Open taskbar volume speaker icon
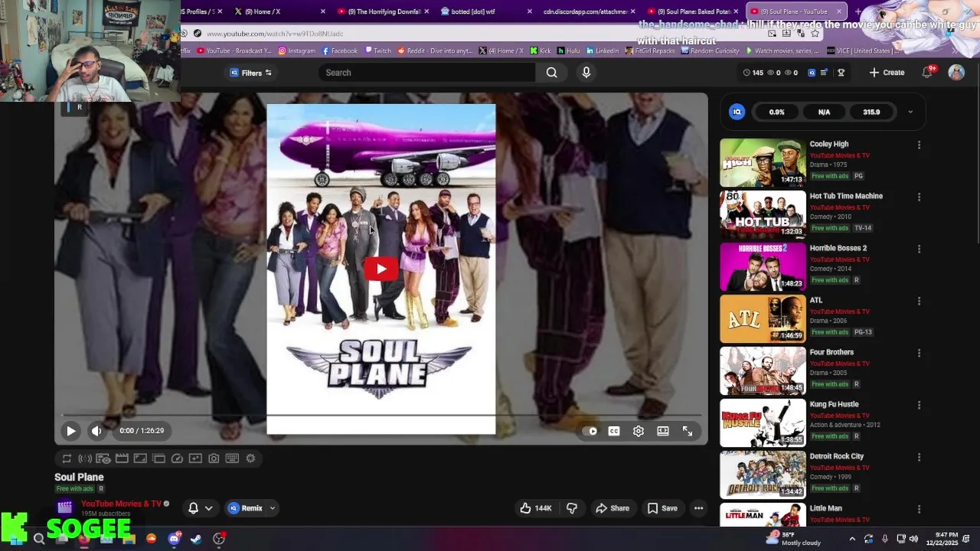This screenshot has width=980, height=551. tap(913, 539)
